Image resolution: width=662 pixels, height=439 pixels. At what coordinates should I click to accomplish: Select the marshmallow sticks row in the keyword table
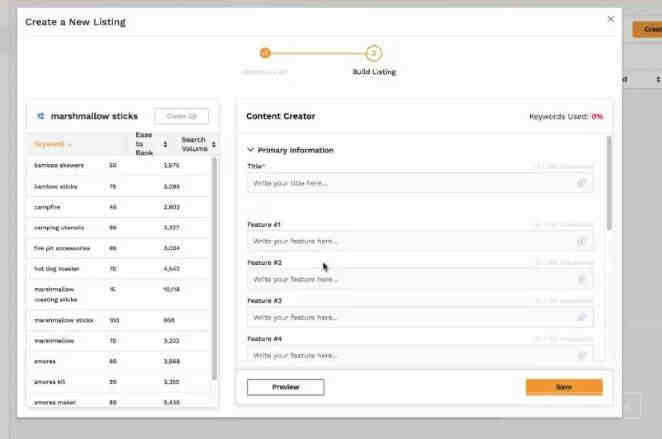coord(119,320)
